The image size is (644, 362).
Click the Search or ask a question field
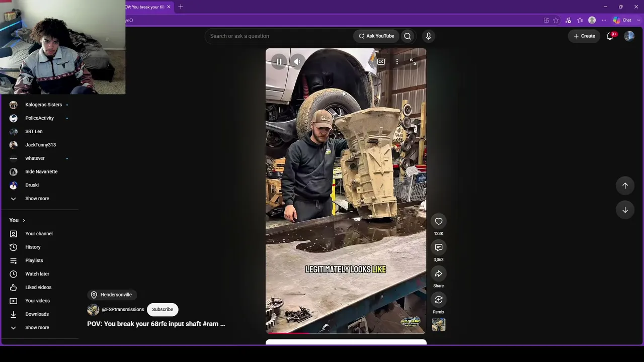click(x=279, y=36)
